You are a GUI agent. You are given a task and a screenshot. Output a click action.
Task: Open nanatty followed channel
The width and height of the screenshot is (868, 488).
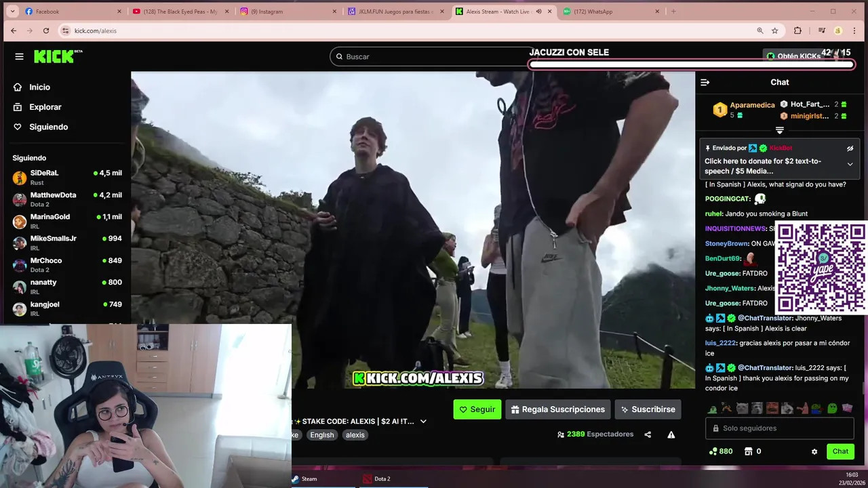click(x=66, y=287)
